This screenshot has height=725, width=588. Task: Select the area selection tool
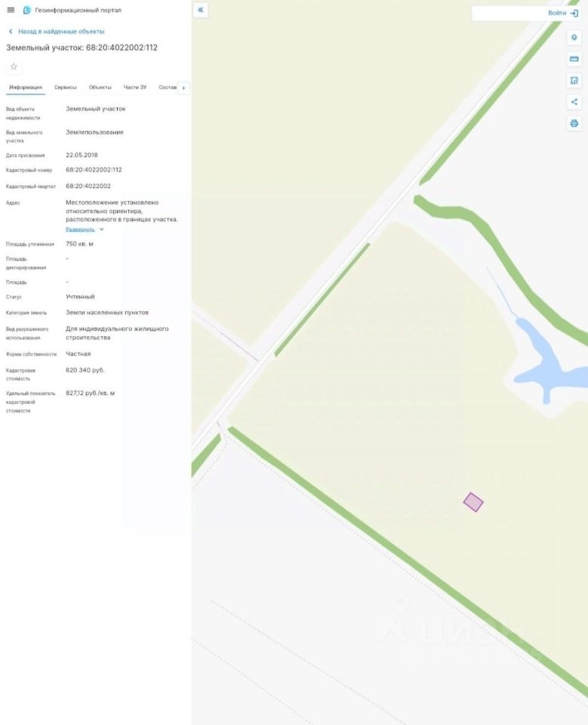(x=574, y=81)
